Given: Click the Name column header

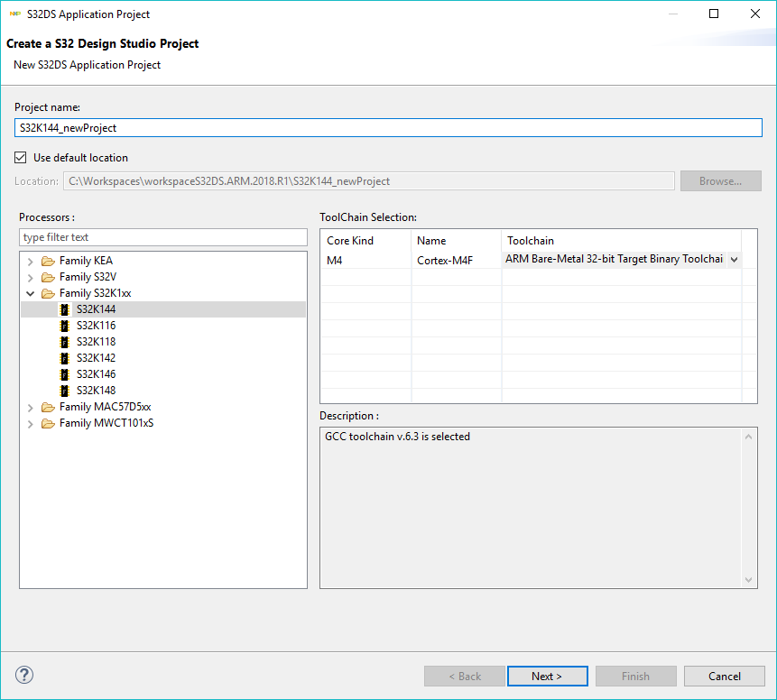Looking at the screenshot, I should 457,241.
